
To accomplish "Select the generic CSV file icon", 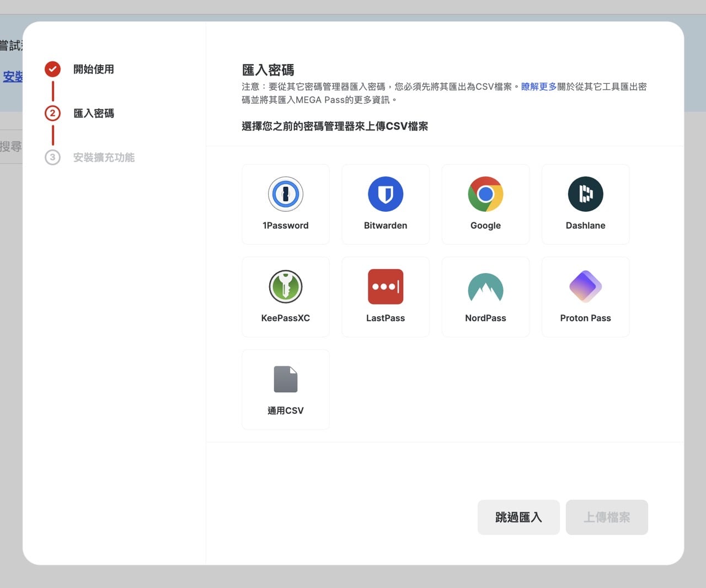I will click(x=286, y=379).
